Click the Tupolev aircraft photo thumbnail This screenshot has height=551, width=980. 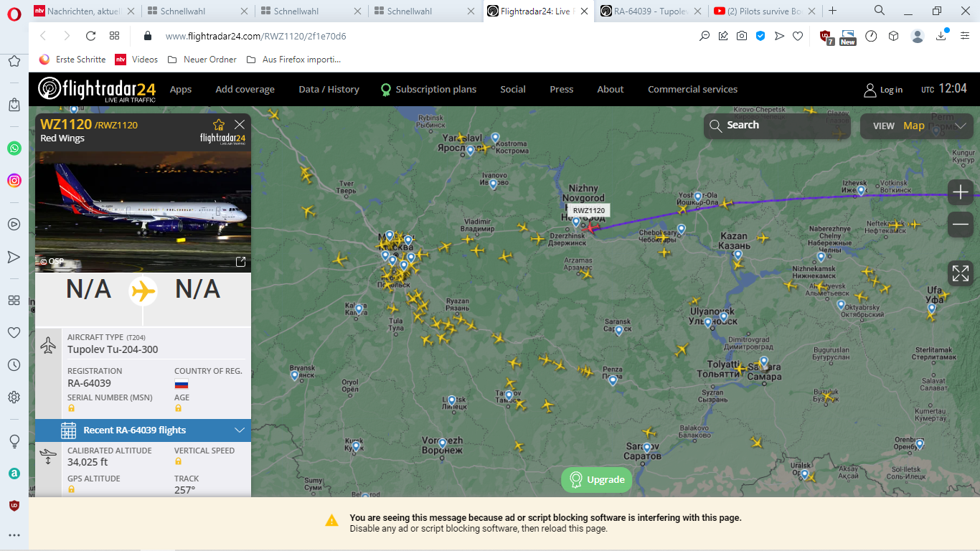[x=143, y=201]
